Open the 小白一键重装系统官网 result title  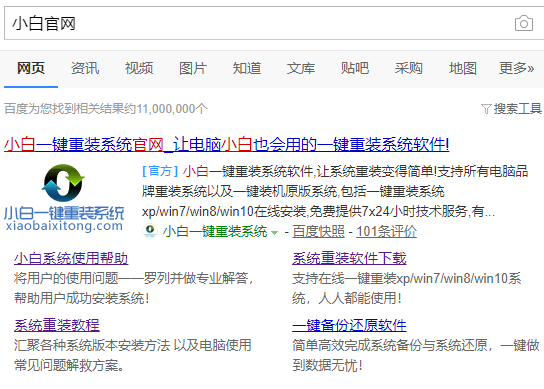(227, 144)
